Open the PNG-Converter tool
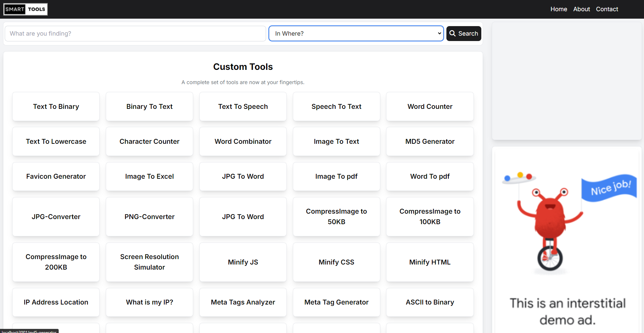 (149, 217)
